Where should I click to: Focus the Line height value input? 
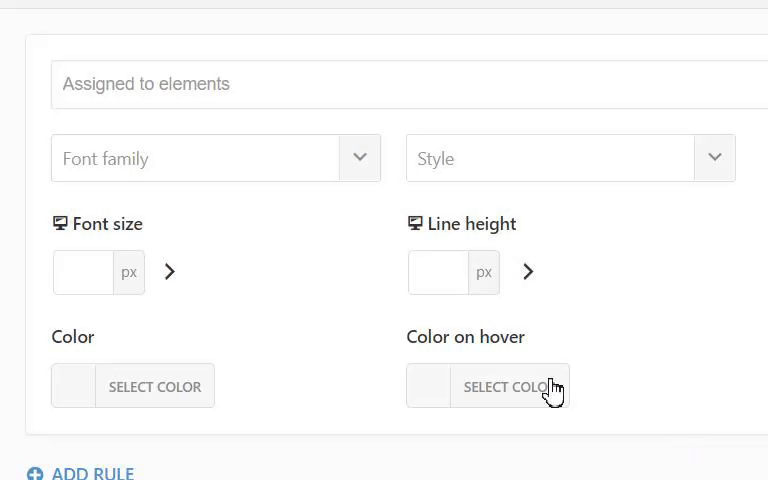[439, 272]
